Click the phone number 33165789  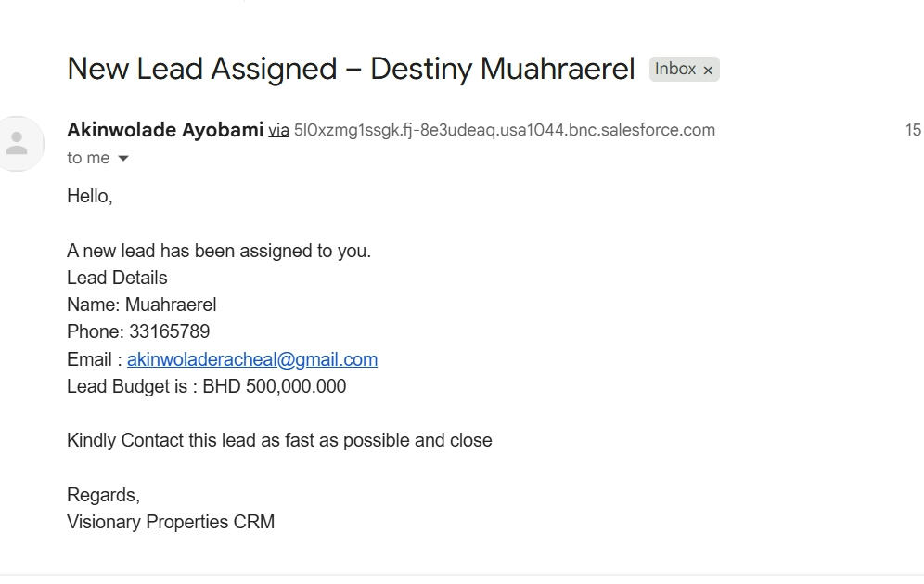(x=169, y=331)
